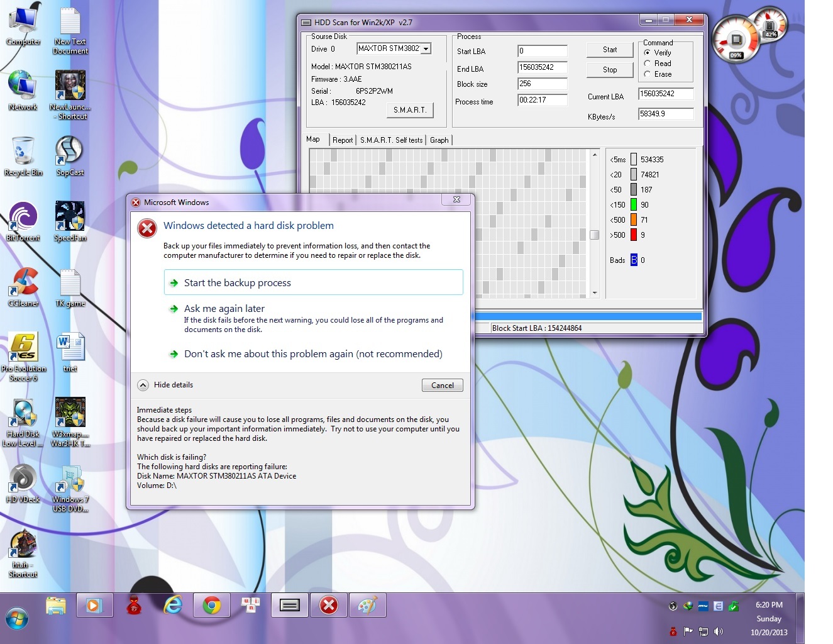The image size is (833, 644).
Task: Switch to Google Chrome in the taskbar
Action: click(x=212, y=606)
